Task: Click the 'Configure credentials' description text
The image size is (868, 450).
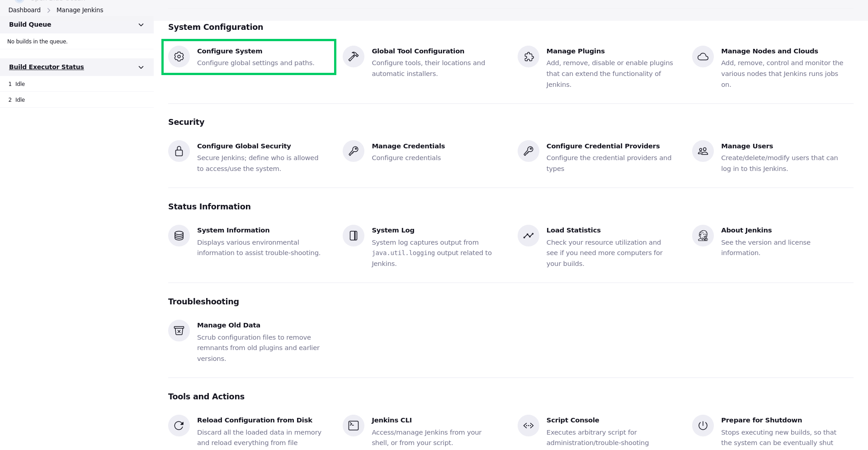Action: pos(406,158)
